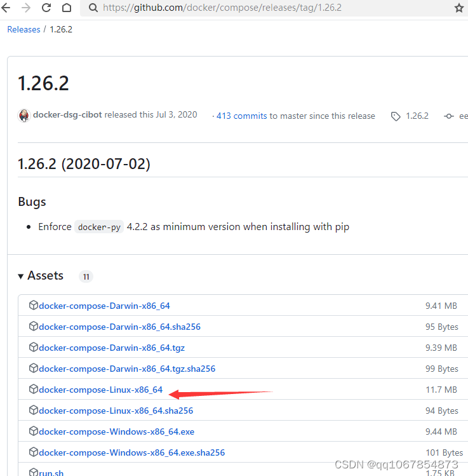This screenshot has height=476, width=468.
Task: Bookmark this page with the star icon
Action: point(459,8)
